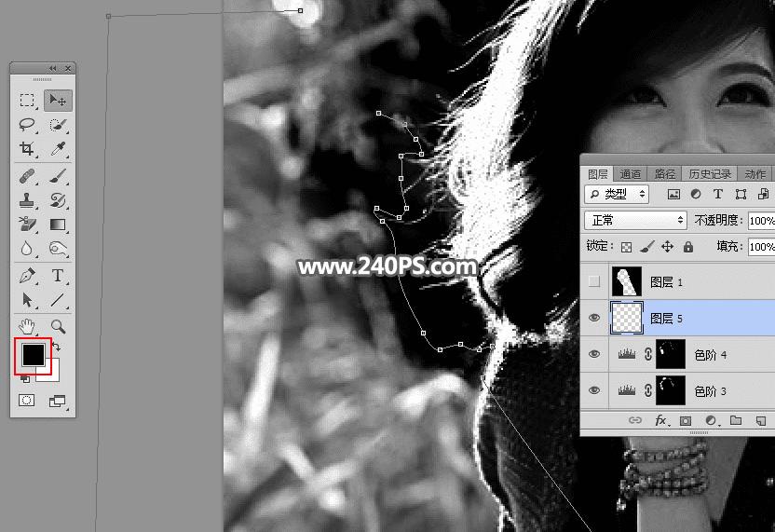
Task: Select the Type tool
Action: click(58, 276)
